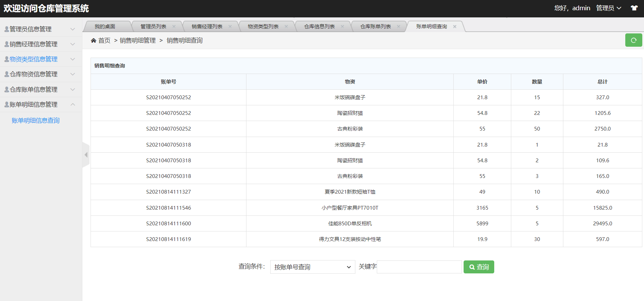Click the green refresh icon button
This screenshot has width=644, height=301.
click(633, 40)
